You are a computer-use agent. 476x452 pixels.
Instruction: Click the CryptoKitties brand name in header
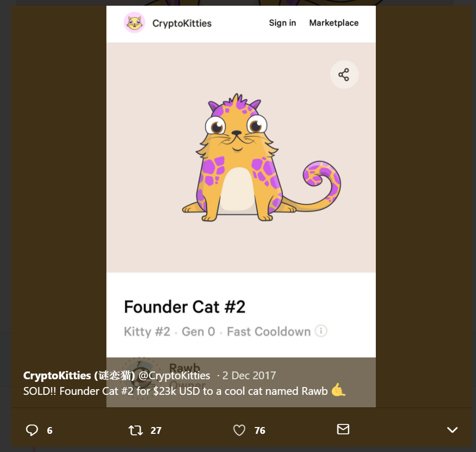click(182, 23)
